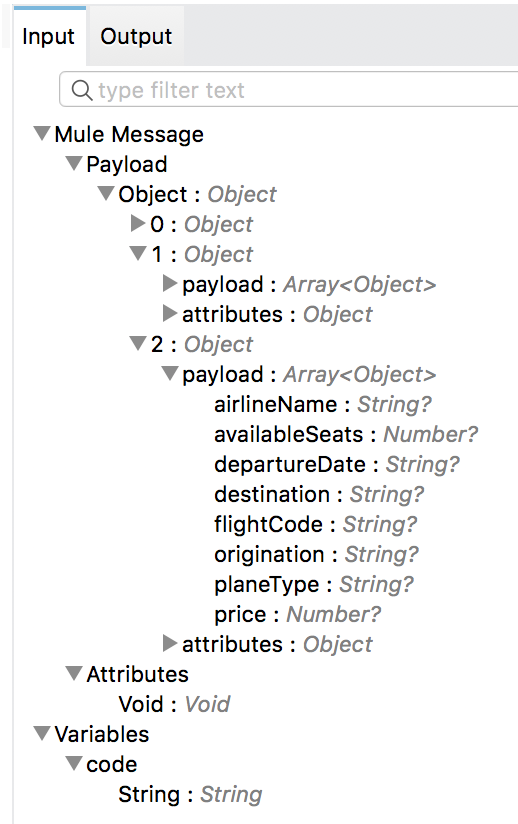Expand attributes under 1 : Object
This screenshot has height=824, width=518.
click(170, 313)
